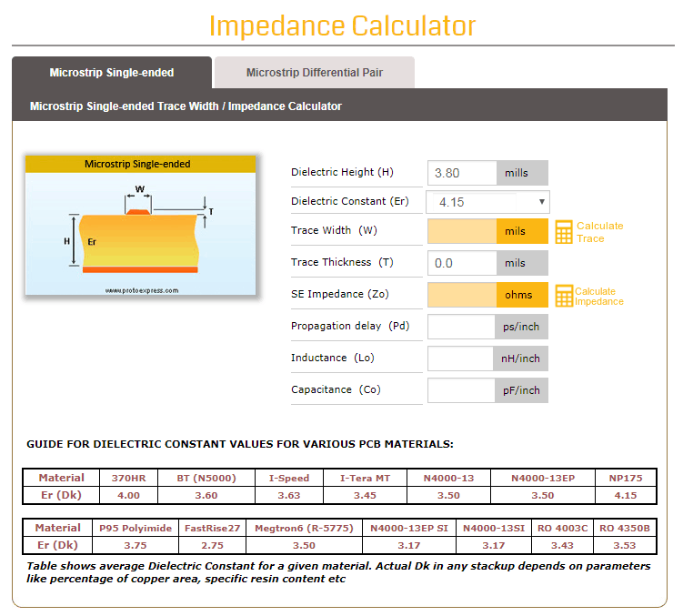
Task: Focus the Dielectric Height (H) input field
Action: tap(462, 173)
